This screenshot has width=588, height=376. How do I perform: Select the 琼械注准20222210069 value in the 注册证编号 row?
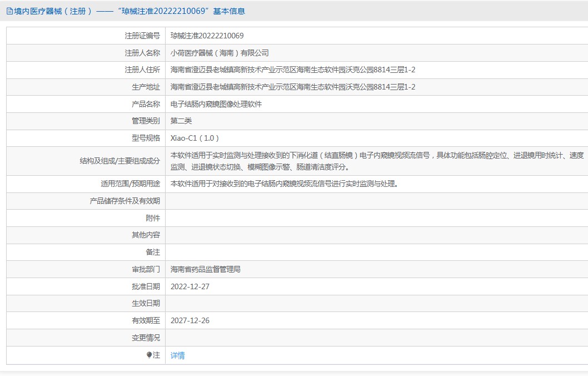tap(207, 36)
